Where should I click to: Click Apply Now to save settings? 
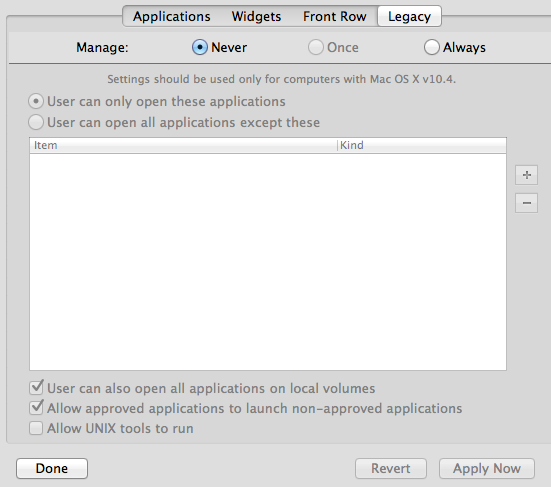coord(487,468)
